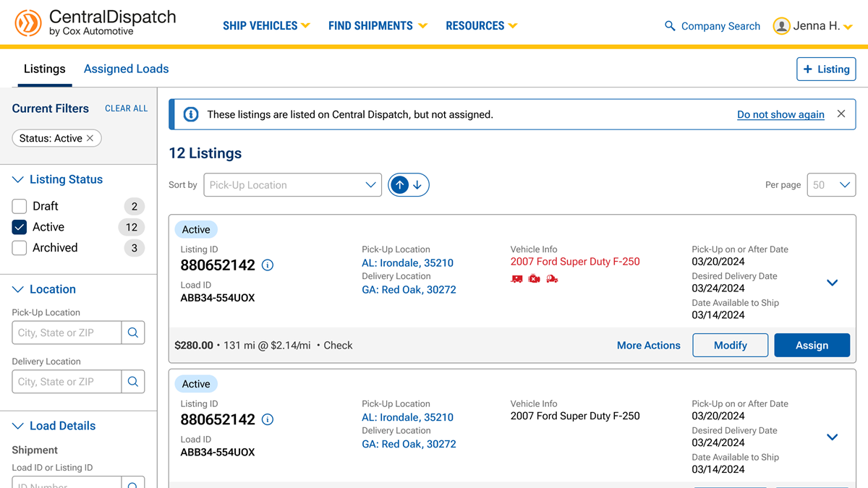Open the Ship Vehicles menu

(266, 26)
